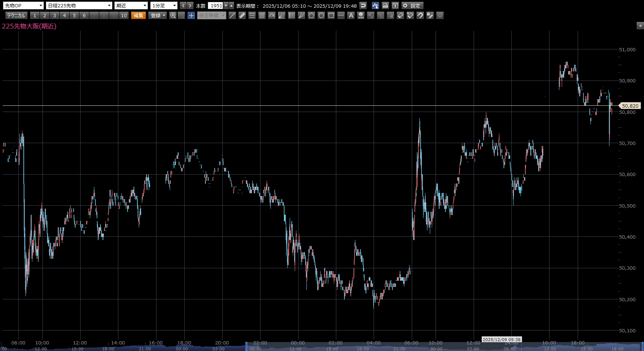Toggle the chart cursor tracking mode icon
This screenshot has height=351, width=644.
coord(375,5)
